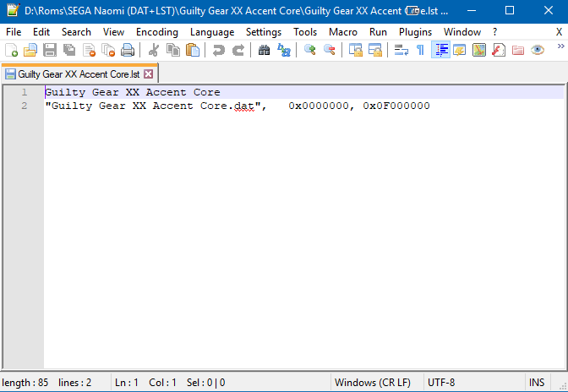
Task: Click user-defined language icon
Action: [460, 50]
